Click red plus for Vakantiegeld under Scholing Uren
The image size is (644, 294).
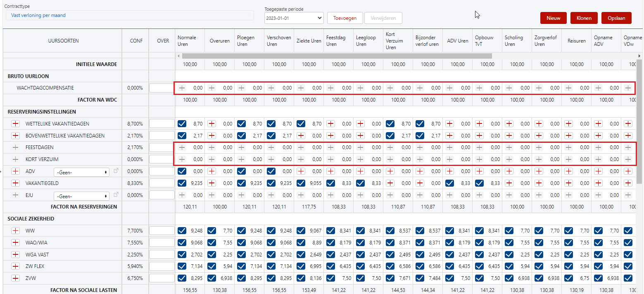coord(509,183)
